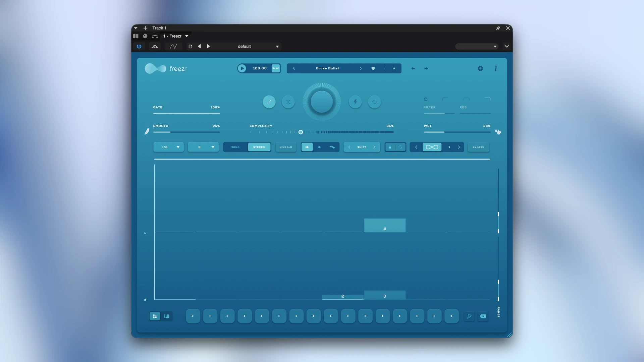Toggle the filter power button
The width and height of the screenshot is (644, 362).
(426, 99)
